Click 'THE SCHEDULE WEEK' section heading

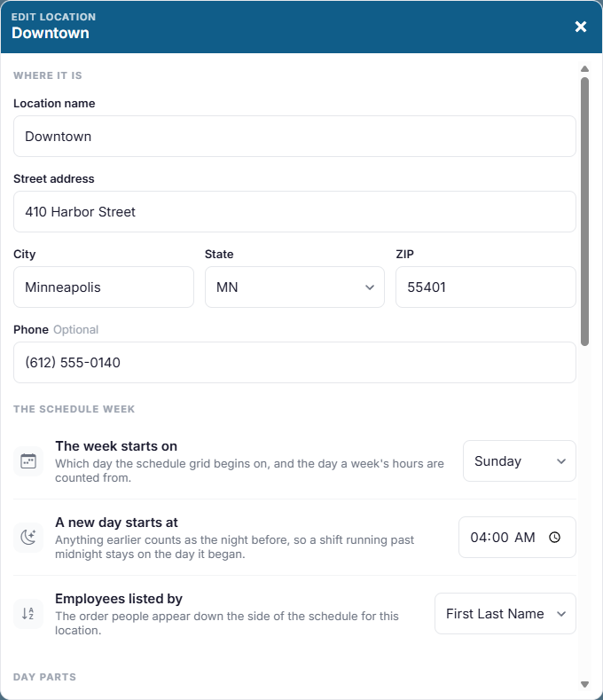point(74,409)
